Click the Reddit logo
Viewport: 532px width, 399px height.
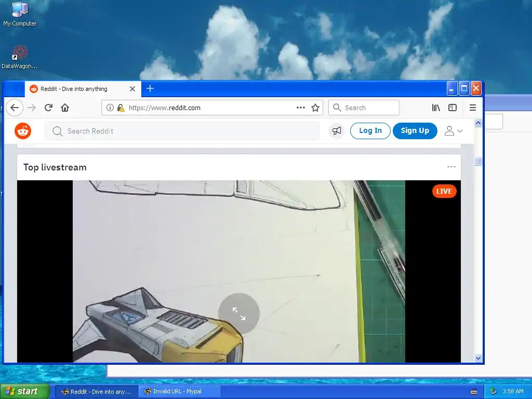(x=23, y=131)
